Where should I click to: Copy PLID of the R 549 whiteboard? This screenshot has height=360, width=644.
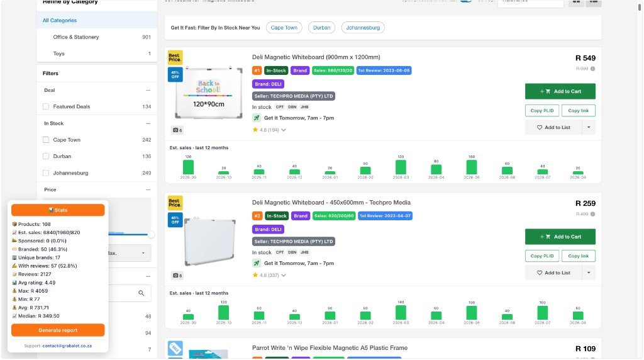[541, 111]
